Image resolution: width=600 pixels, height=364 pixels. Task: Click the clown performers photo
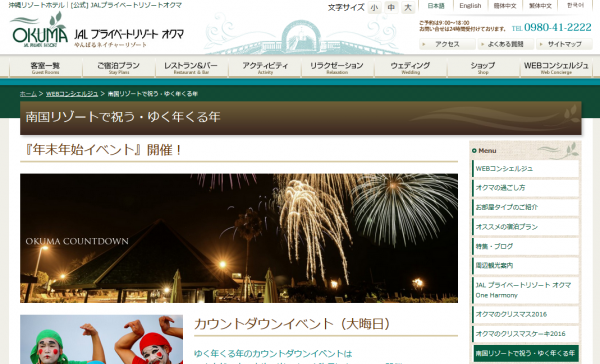click(101, 340)
